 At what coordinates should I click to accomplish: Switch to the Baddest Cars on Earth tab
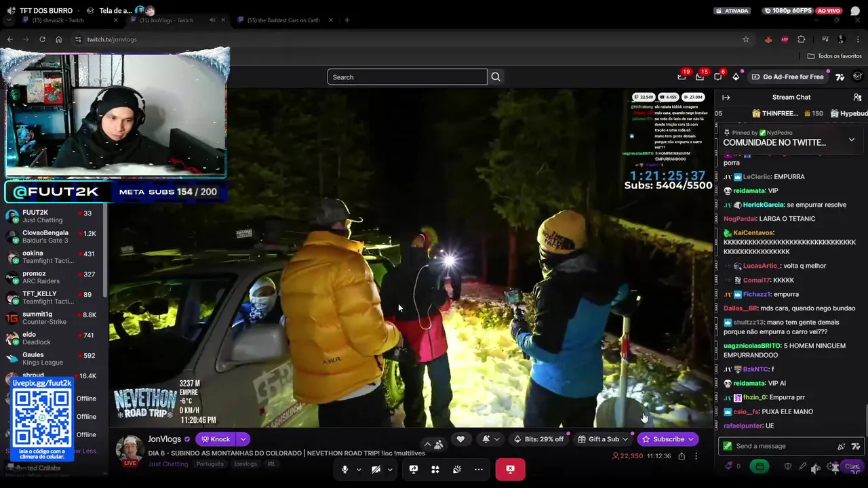click(x=283, y=20)
